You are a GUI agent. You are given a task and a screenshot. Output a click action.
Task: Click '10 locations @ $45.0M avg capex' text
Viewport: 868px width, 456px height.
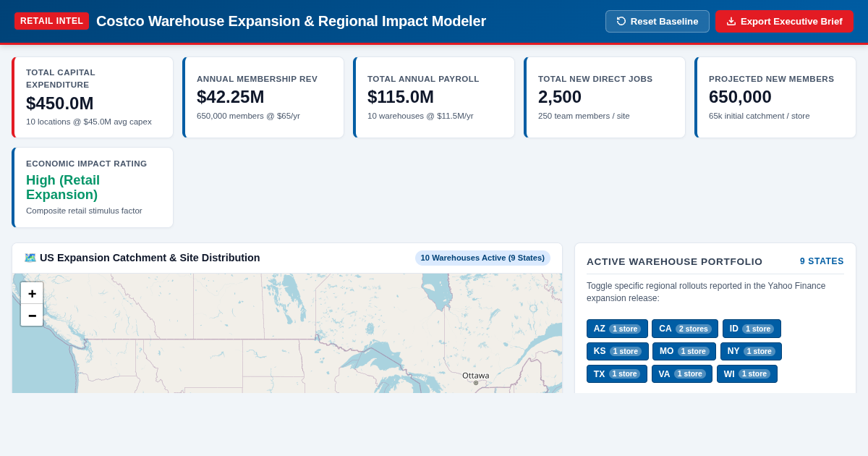pos(89,122)
